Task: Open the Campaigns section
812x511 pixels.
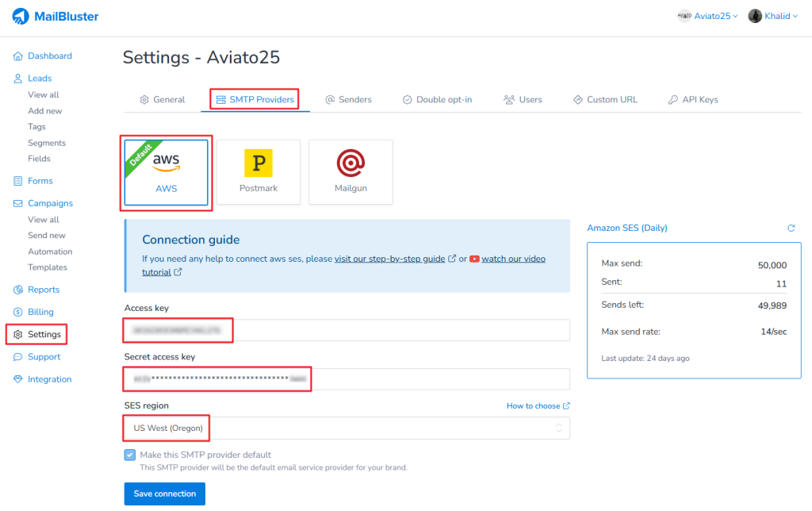Action: 50,203
